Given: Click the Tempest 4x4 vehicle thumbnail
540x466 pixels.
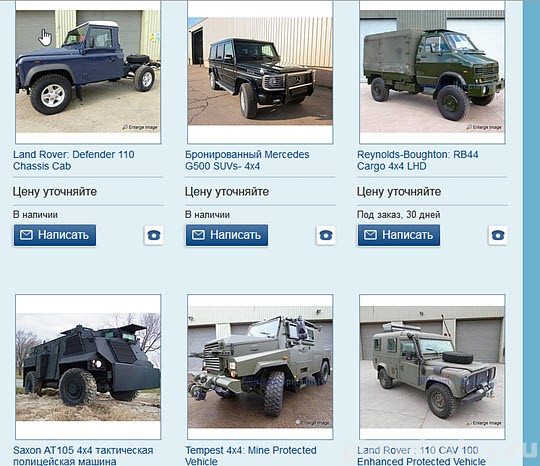Looking at the screenshot, I should [260, 367].
